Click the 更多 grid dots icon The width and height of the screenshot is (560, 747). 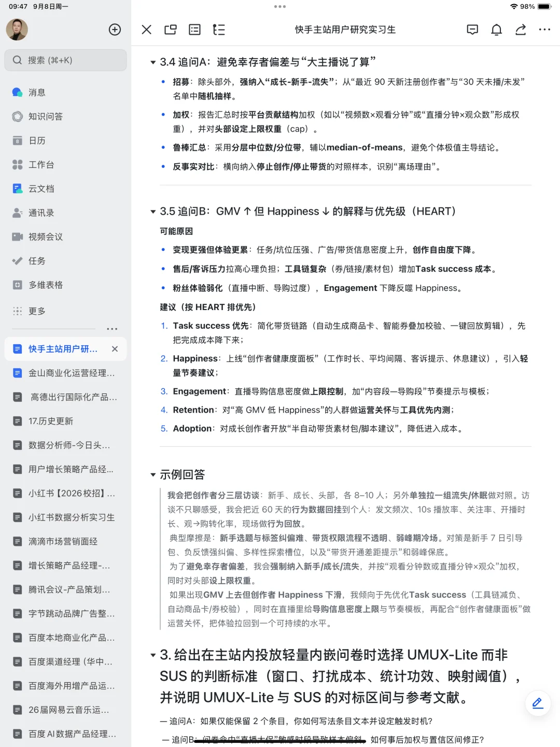[x=18, y=311]
